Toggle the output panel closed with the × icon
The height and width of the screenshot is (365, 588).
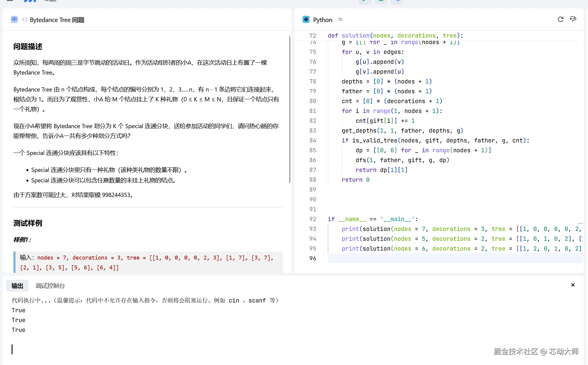point(573,285)
